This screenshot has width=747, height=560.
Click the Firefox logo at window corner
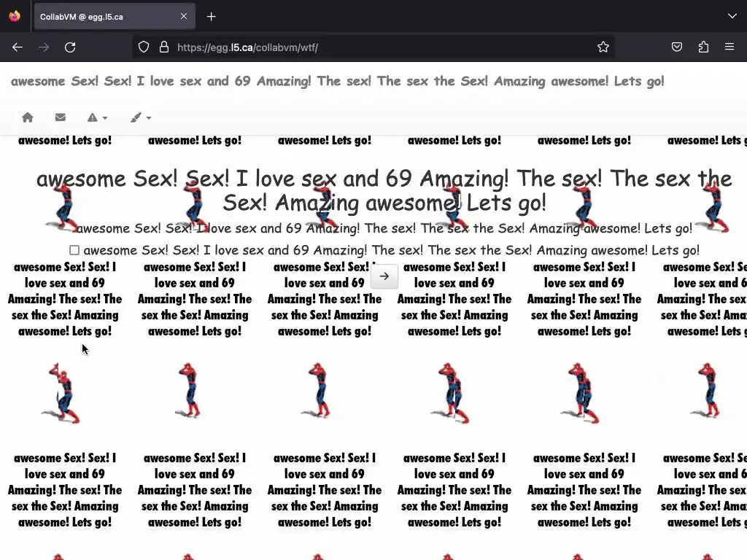15,16
